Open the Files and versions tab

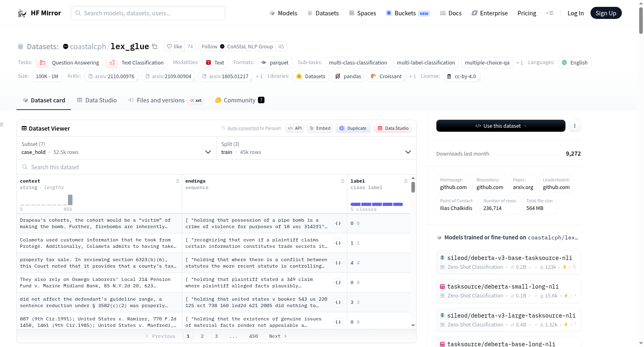click(166, 100)
